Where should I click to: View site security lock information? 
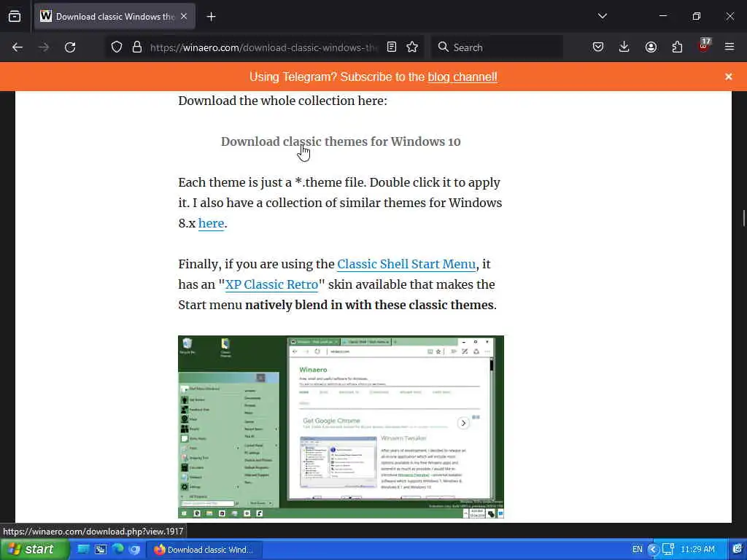coord(137,47)
